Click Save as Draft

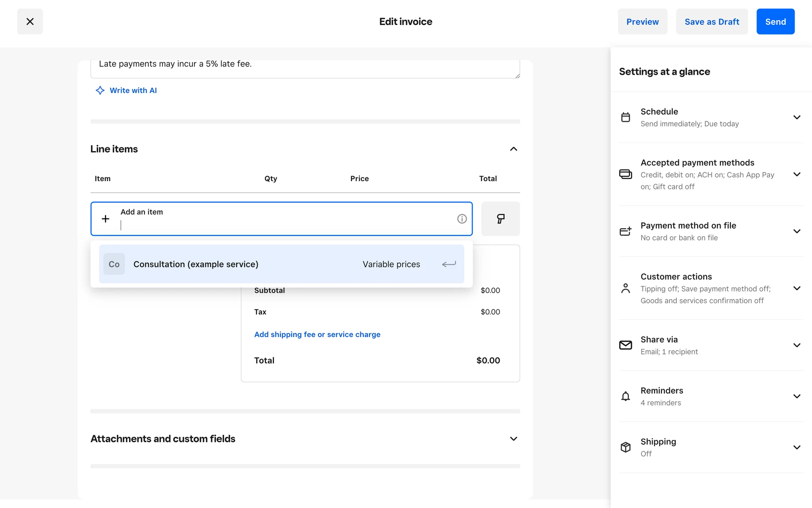tap(712, 22)
